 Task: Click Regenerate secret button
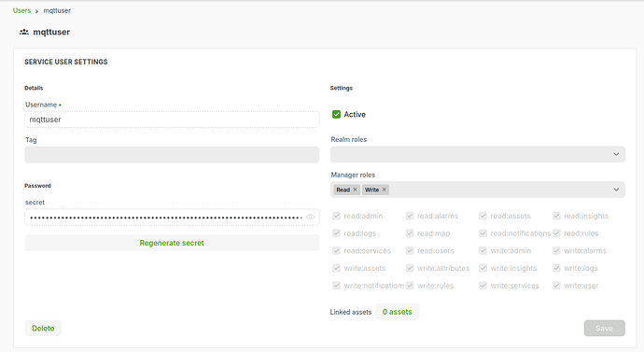click(172, 243)
